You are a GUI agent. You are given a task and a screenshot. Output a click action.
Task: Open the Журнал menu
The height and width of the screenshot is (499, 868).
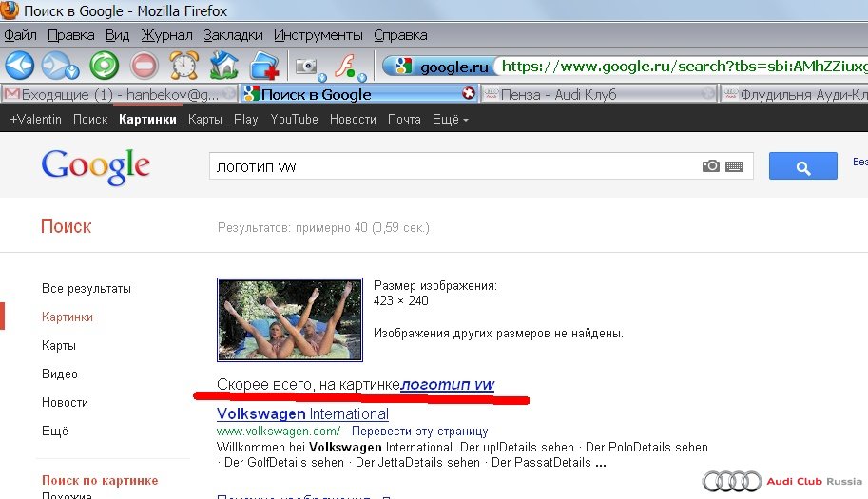(166, 35)
